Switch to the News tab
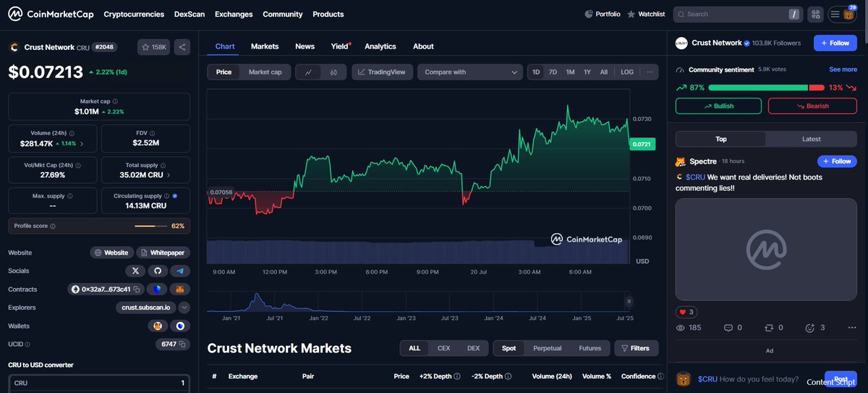The width and height of the screenshot is (868, 393). tap(305, 46)
